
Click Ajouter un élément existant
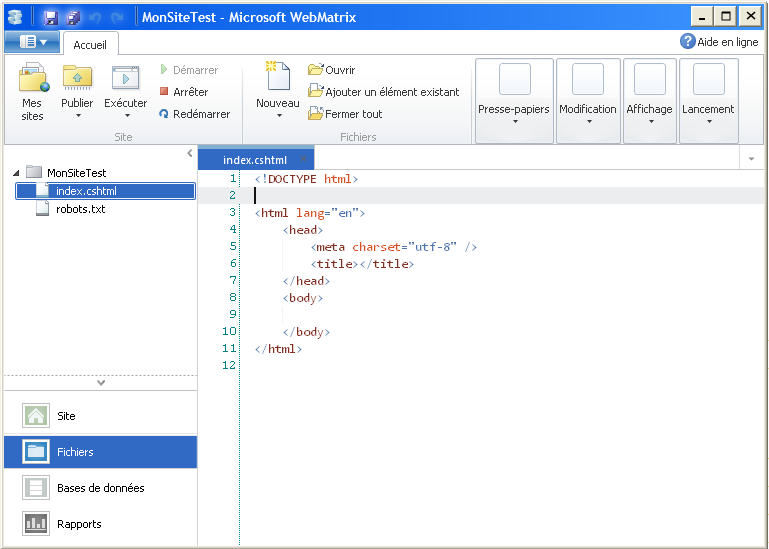384,92
